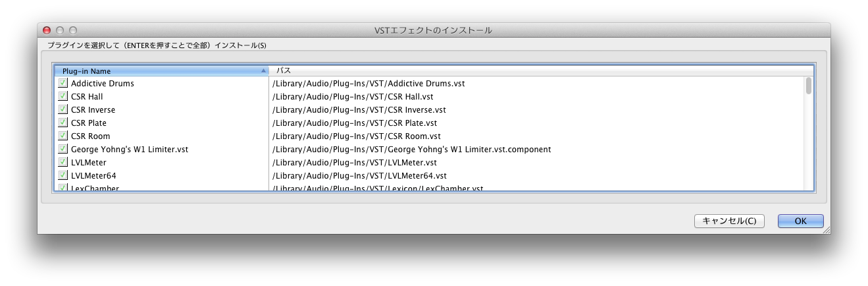Image resolution: width=868 pixels, height=286 pixels.
Task: Select the W1 Limiter.vst.component path row
Action: click(x=411, y=150)
